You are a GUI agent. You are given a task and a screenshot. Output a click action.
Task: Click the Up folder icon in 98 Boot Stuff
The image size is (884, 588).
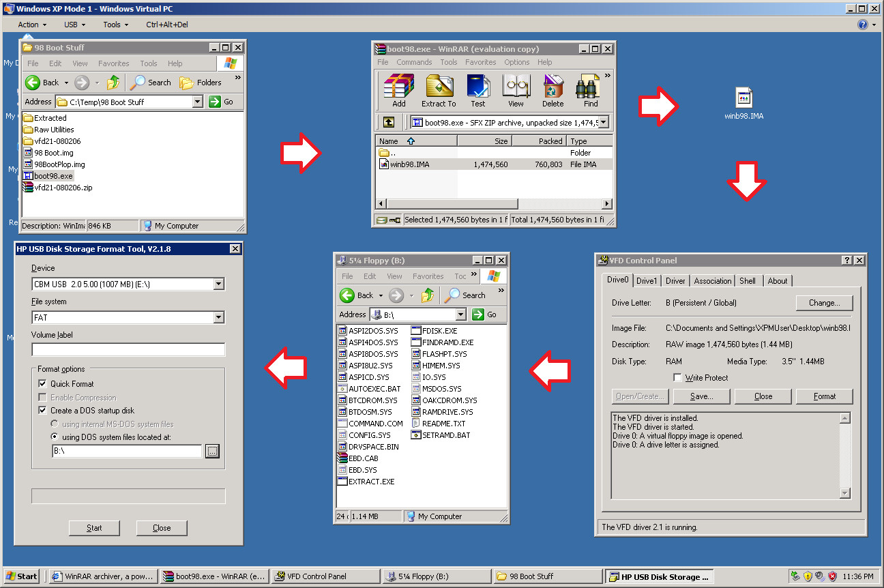pos(113,83)
